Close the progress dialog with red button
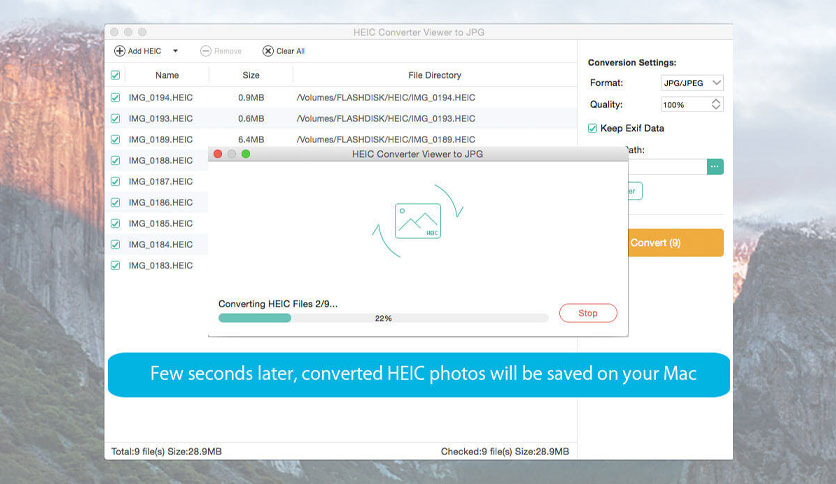 [218, 154]
